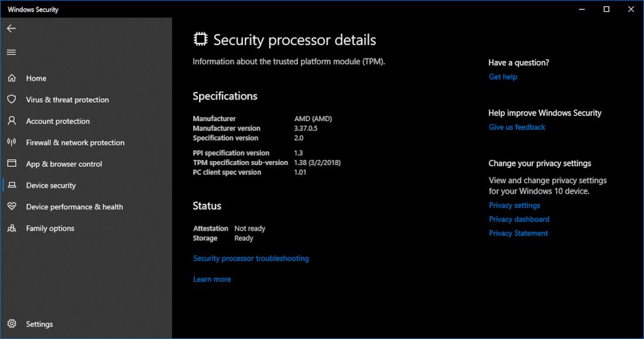Click Give us feedback
Viewport: 644px width, 339px height.
tap(517, 127)
